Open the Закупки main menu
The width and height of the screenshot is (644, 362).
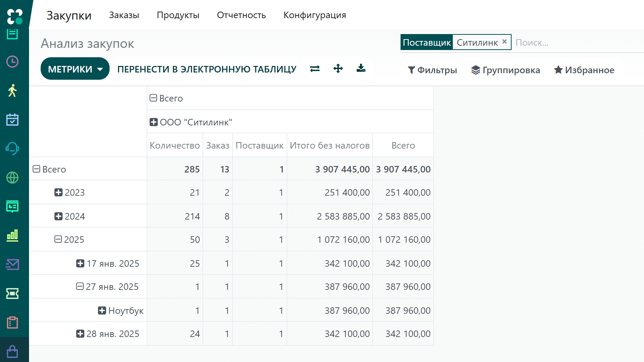(x=69, y=15)
